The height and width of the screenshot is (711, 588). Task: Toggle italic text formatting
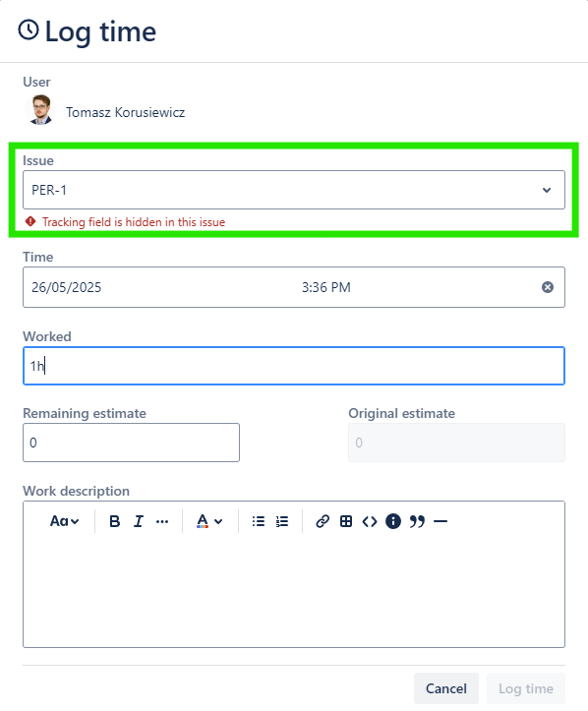139,521
